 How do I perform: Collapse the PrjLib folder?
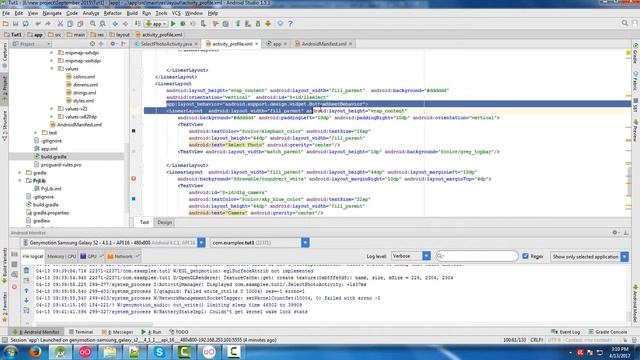(x=20, y=181)
